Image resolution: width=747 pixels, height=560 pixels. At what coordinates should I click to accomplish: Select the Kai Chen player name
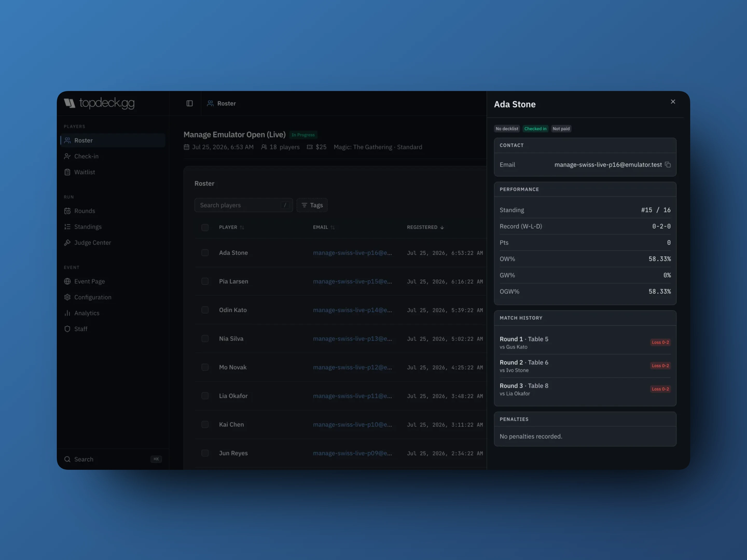coord(231,425)
